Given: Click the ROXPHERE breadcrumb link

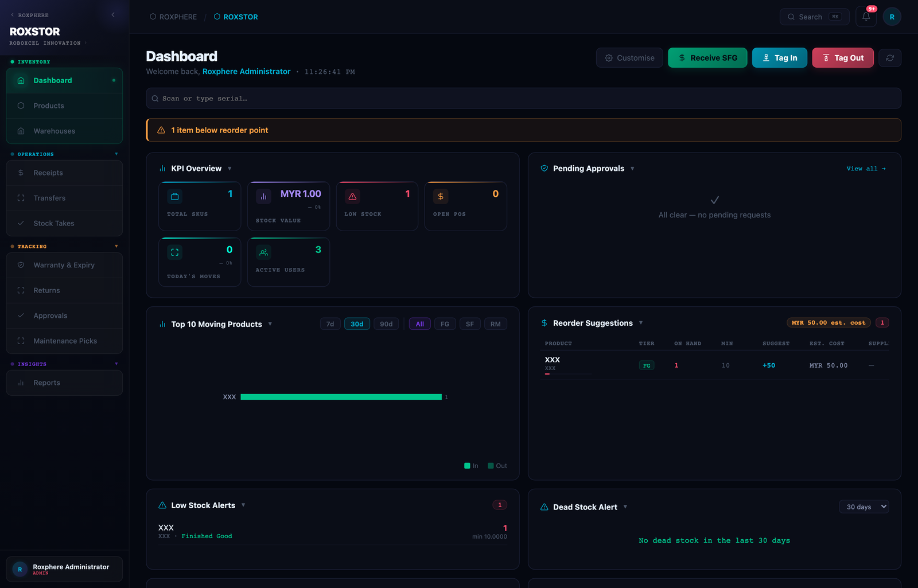Looking at the screenshot, I should (173, 17).
